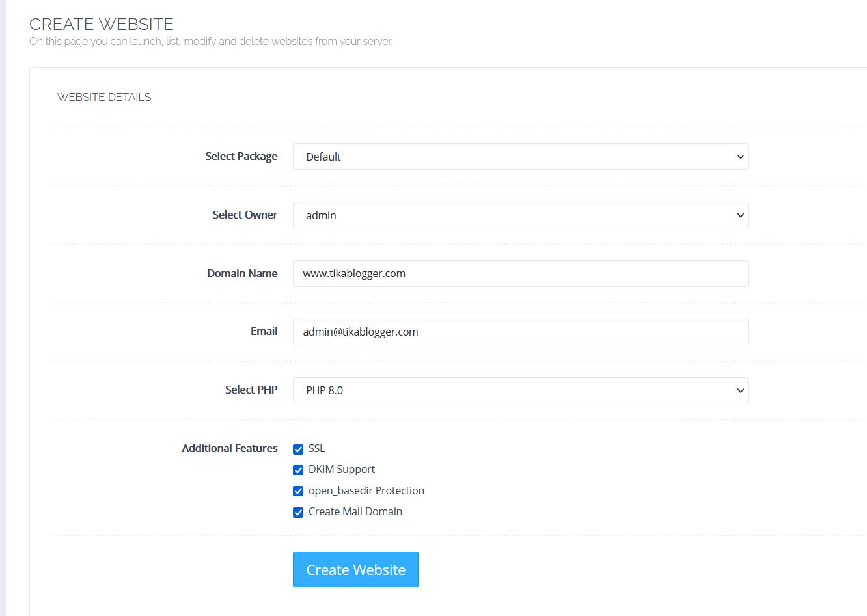867x616 pixels.
Task: Open the Select PHP dropdown
Action: click(520, 390)
